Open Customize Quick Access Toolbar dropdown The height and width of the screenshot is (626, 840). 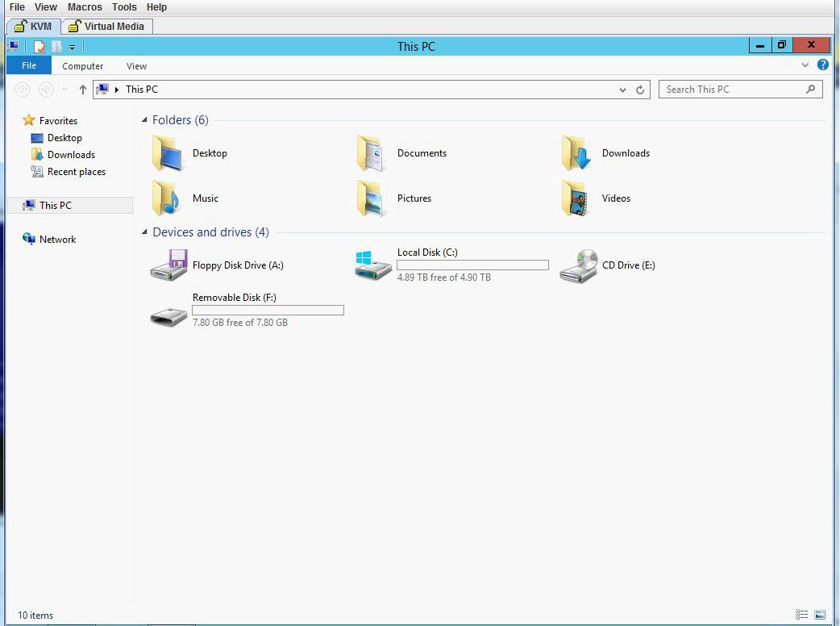[x=72, y=47]
